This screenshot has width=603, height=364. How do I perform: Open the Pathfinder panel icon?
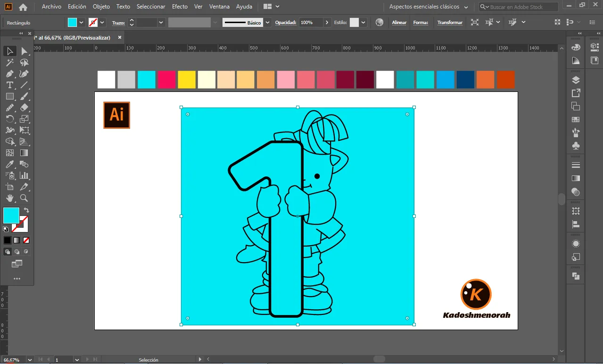(576, 276)
